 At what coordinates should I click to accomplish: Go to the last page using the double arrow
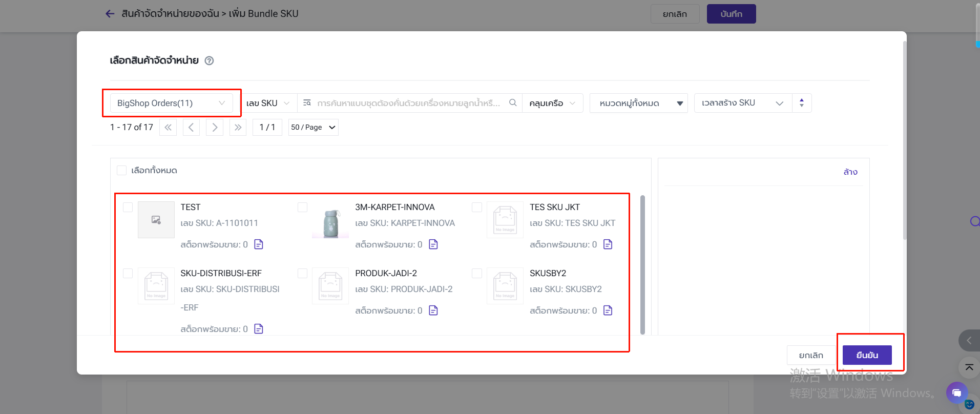coord(238,128)
